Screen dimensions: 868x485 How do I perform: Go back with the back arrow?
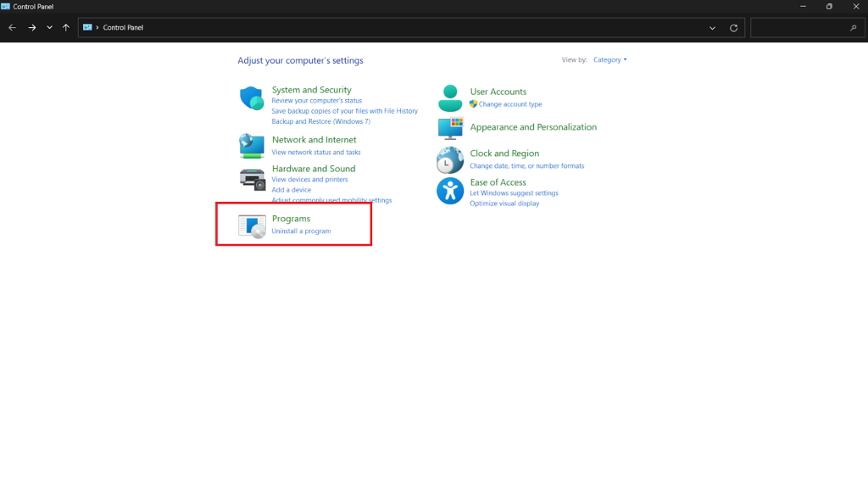point(12,28)
